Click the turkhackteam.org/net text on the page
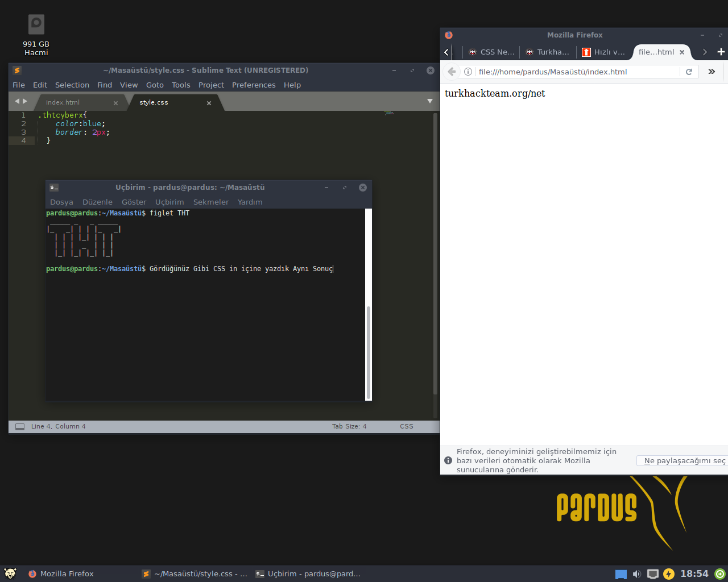This screenshot has height=582, width=728. [x=495, y=93]
